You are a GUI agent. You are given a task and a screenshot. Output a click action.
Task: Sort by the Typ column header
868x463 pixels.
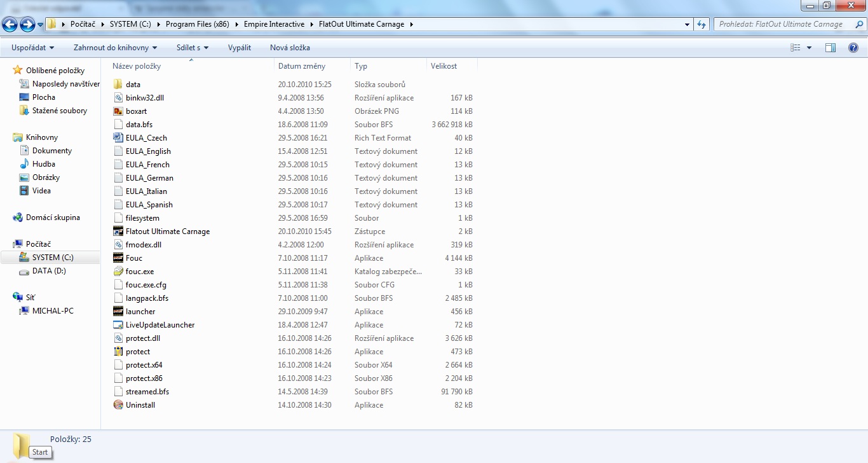pyautogui.click(x=361, y=66)
